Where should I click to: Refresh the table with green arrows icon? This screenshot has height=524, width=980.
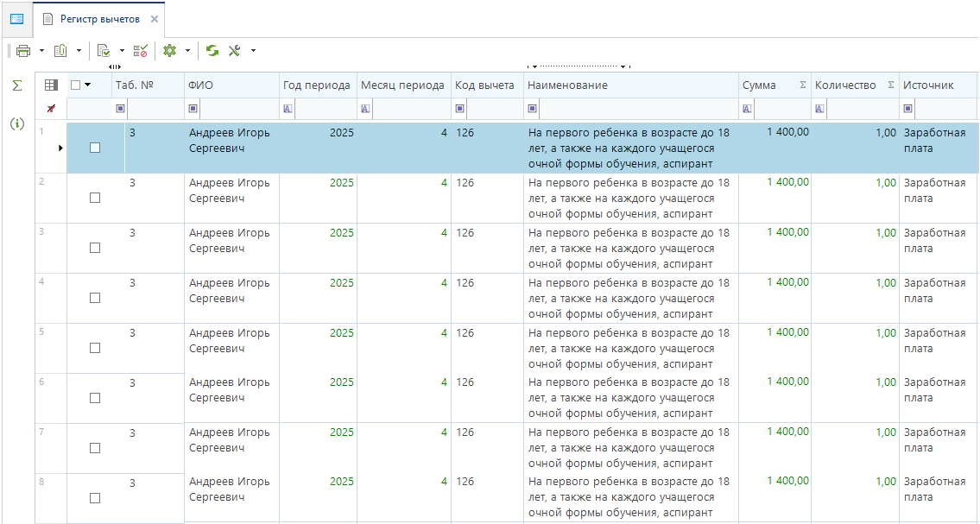(212, 51)
